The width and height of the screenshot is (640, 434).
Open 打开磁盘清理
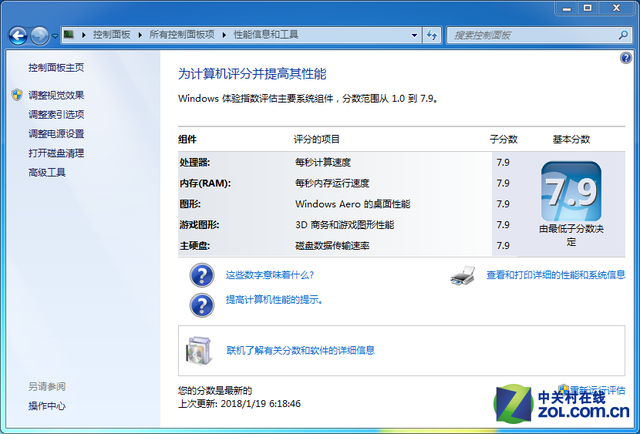tap(56, 153)
